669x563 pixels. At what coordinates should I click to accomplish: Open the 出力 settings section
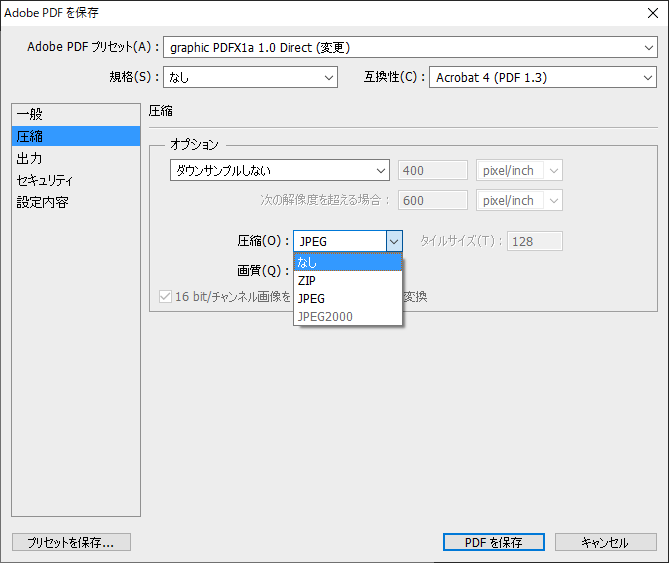click(x=30, y=158)
